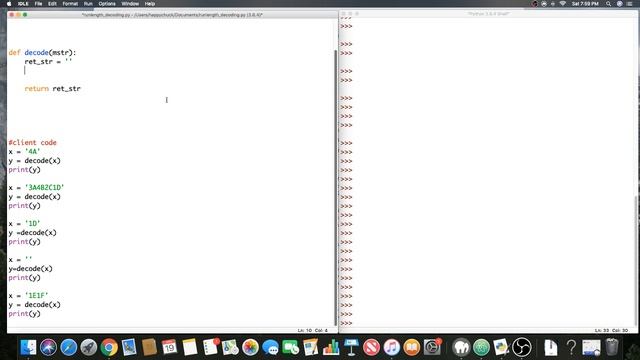
Task: Open iTunes music icon
Action: coord(392,347)
